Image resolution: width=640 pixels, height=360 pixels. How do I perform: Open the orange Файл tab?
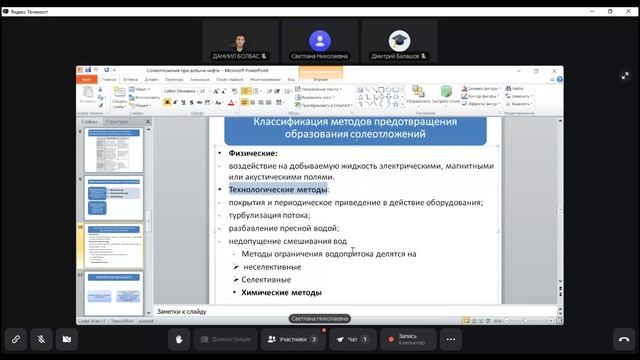click(87, 79)
